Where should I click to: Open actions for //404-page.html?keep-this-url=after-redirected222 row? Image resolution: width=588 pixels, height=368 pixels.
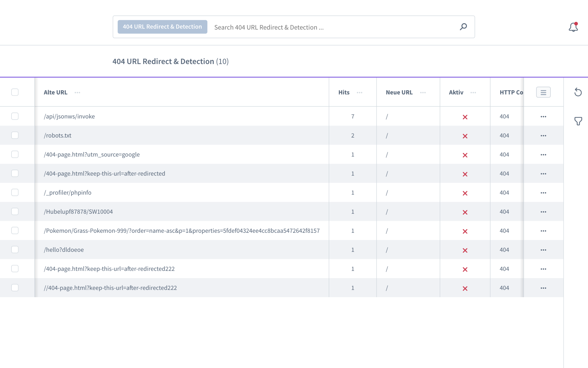tap(543, 288)
